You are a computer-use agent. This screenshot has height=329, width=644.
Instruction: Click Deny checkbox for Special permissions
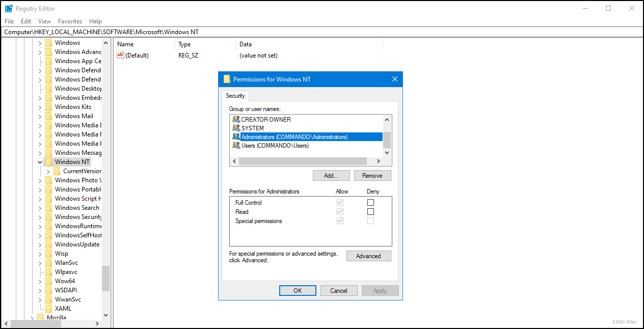coord(370,221)
